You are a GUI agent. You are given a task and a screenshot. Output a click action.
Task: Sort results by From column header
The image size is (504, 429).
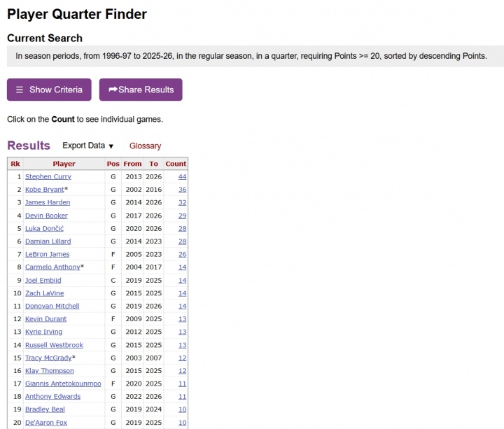click(132, 164)
